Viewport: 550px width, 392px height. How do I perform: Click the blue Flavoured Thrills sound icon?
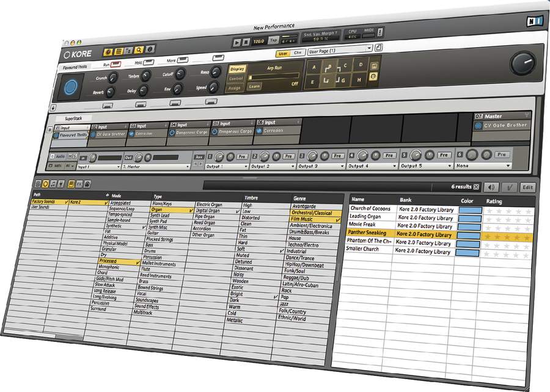70,87
